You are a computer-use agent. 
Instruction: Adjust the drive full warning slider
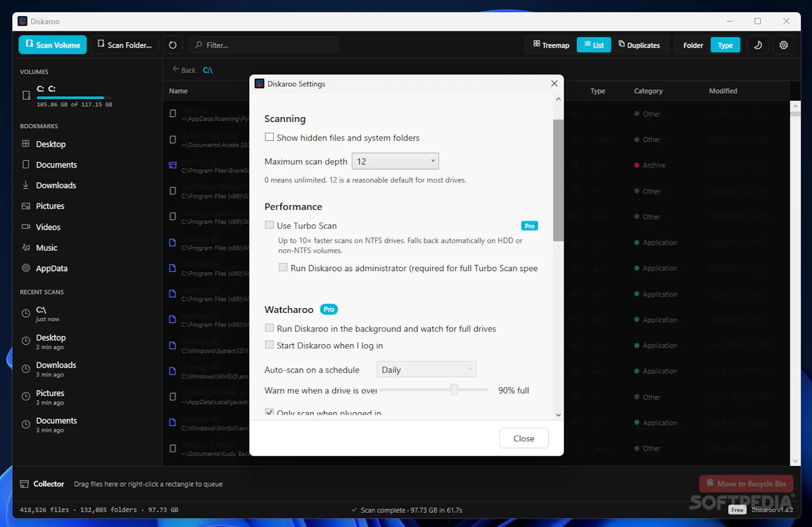[454, 389]
